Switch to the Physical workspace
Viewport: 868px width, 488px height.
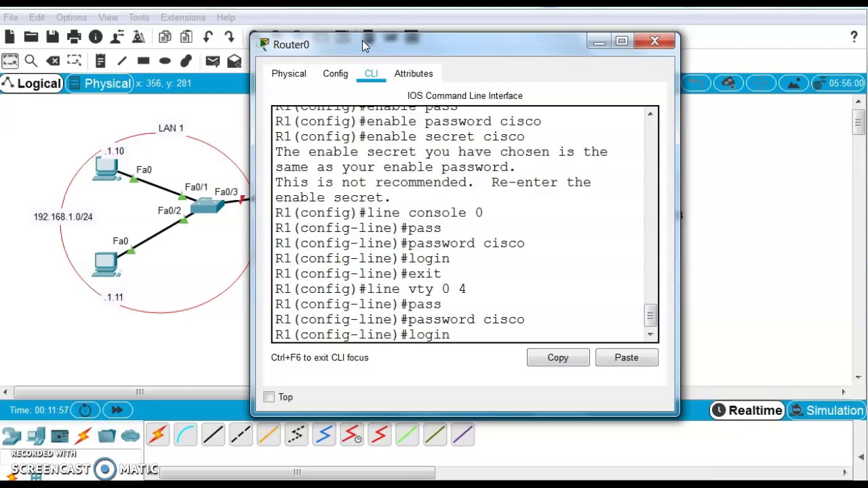coord(100,83)
